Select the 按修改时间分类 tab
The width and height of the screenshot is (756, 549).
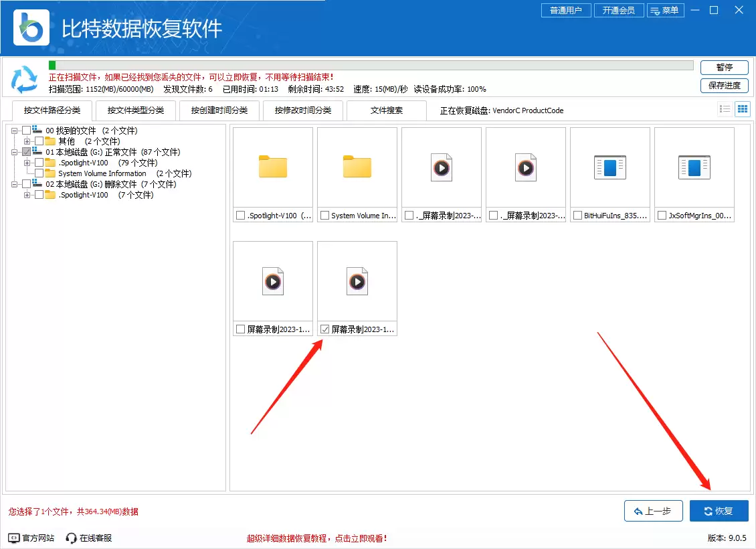click(x=303, y=110)
